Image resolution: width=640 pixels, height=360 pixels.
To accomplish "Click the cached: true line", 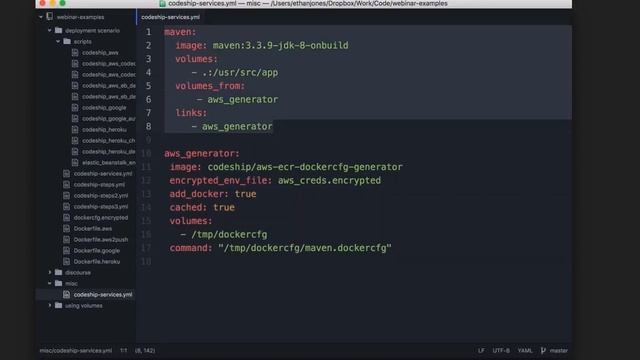I will [x=202, y=207].
